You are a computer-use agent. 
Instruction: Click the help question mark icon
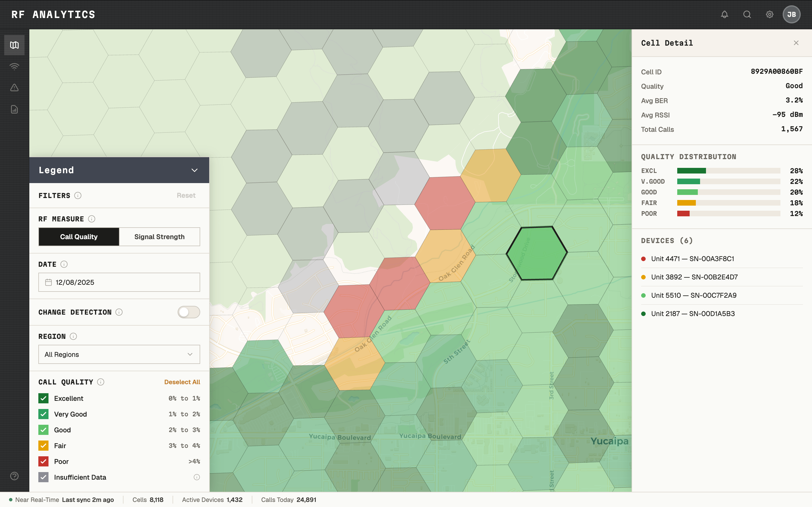point(14,476)
